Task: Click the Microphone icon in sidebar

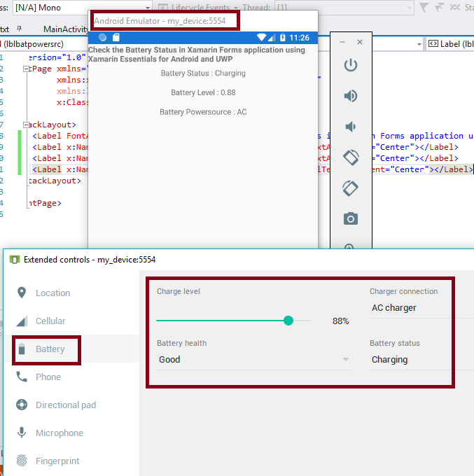Action: [22, 433]
